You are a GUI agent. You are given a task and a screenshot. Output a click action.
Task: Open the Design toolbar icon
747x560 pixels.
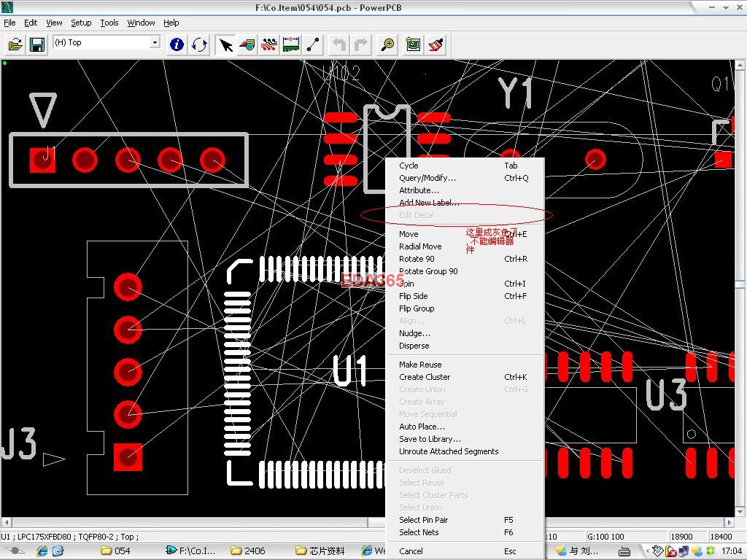pyautogui.click(x=269, y=44)
